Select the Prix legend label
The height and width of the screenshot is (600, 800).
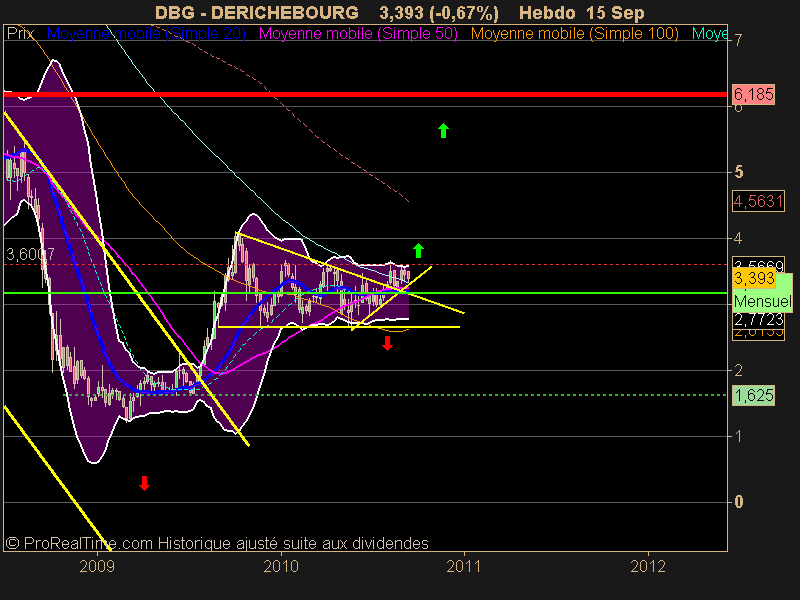(20, 34)
